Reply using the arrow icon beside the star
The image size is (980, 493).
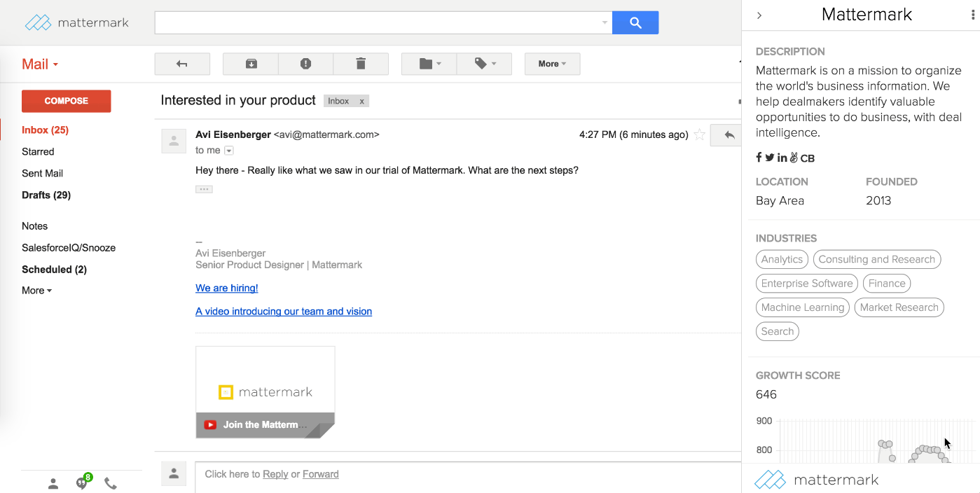point(729,135)
